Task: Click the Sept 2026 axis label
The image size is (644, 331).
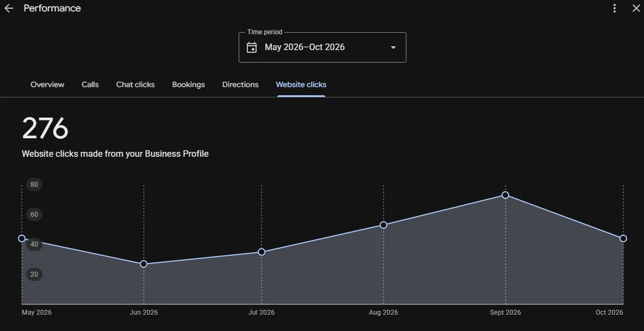Action: pos(506,312)
